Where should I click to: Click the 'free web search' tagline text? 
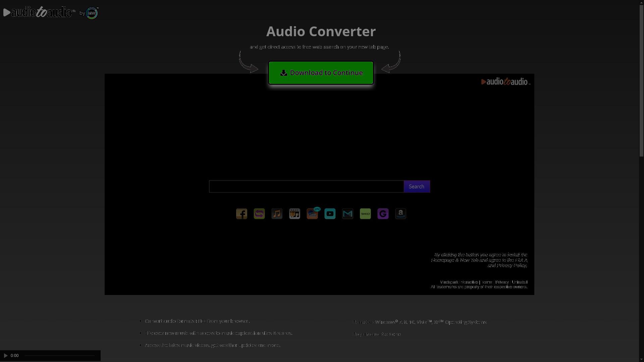click(x=319, y=47)
